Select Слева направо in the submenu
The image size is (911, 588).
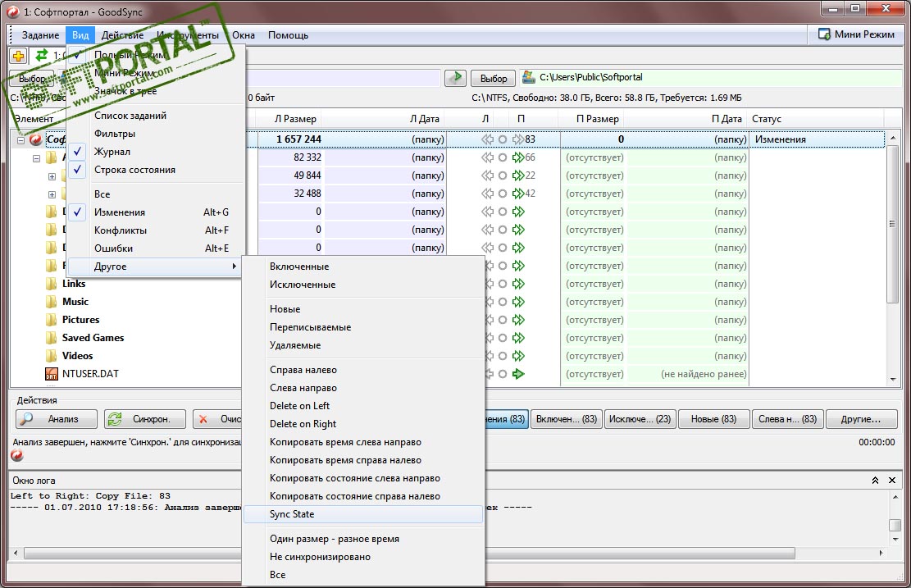click(363, 388)
